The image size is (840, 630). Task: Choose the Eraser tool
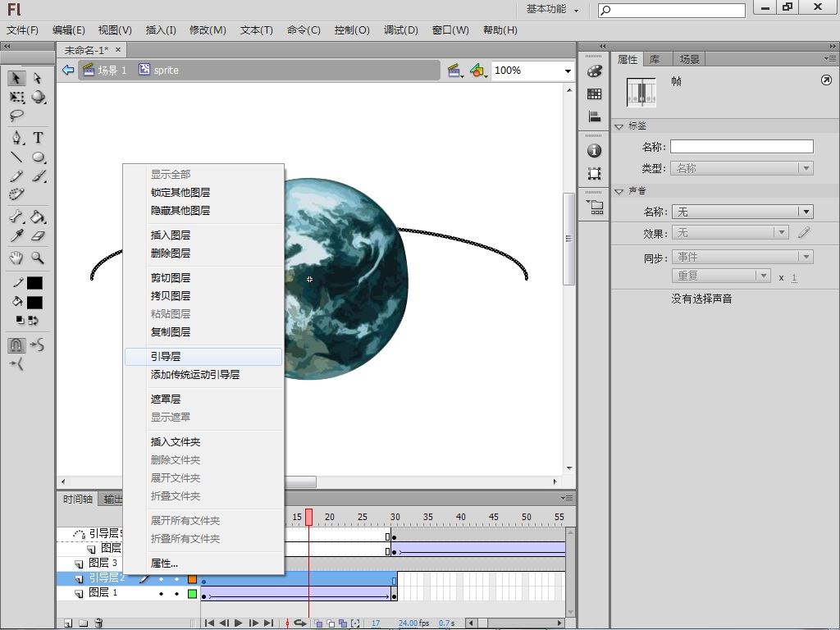point(38,236)
